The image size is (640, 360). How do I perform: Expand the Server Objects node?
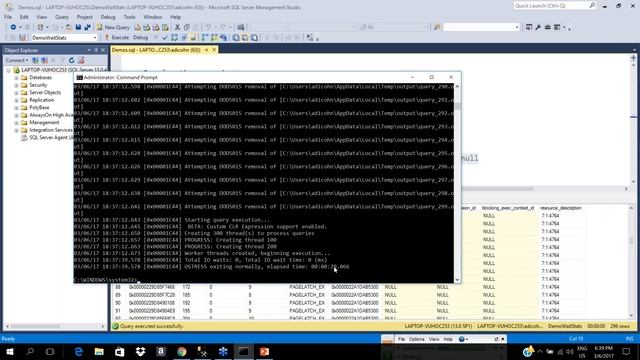[16, 93]
